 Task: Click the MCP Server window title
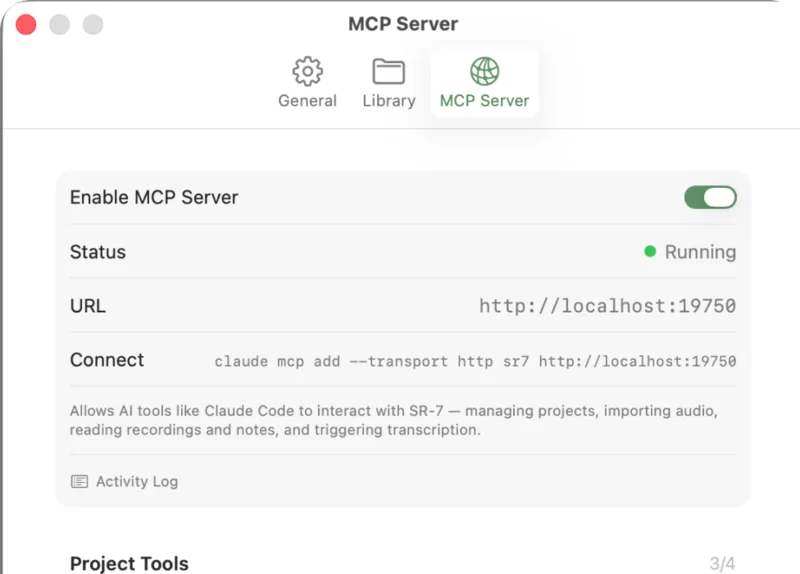click(403, 24)
